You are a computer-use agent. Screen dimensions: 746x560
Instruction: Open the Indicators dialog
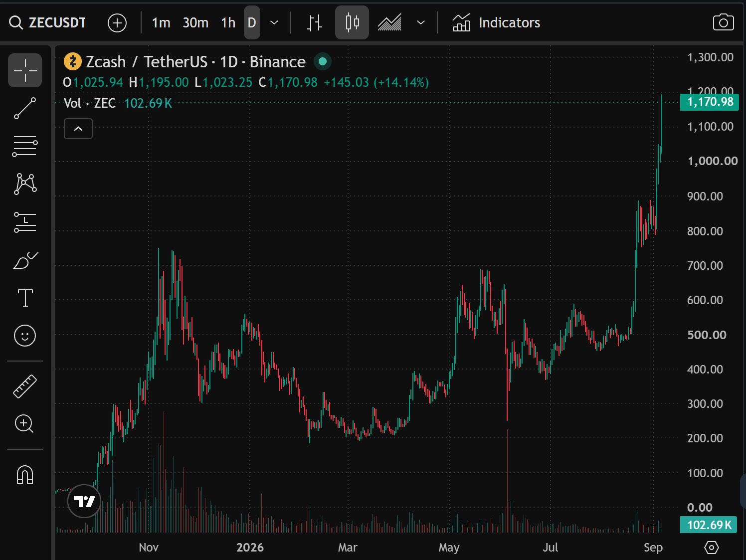[496, 23]
